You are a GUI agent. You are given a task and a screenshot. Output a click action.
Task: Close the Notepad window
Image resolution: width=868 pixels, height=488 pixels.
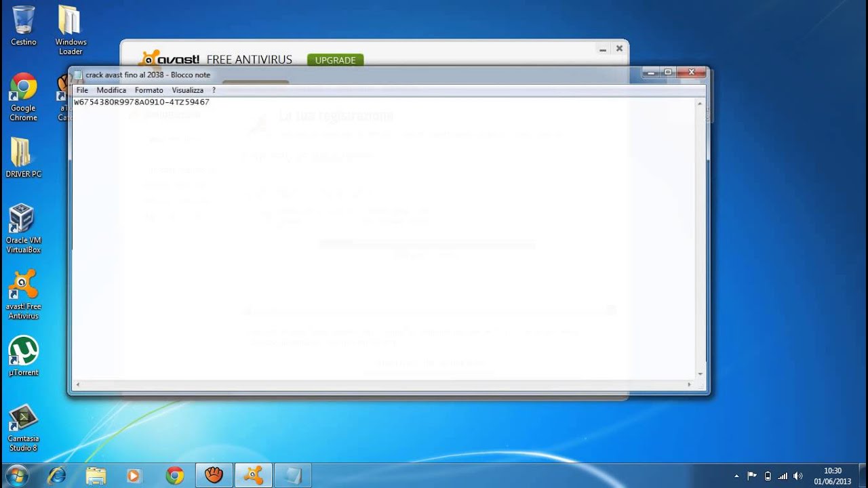692,72
